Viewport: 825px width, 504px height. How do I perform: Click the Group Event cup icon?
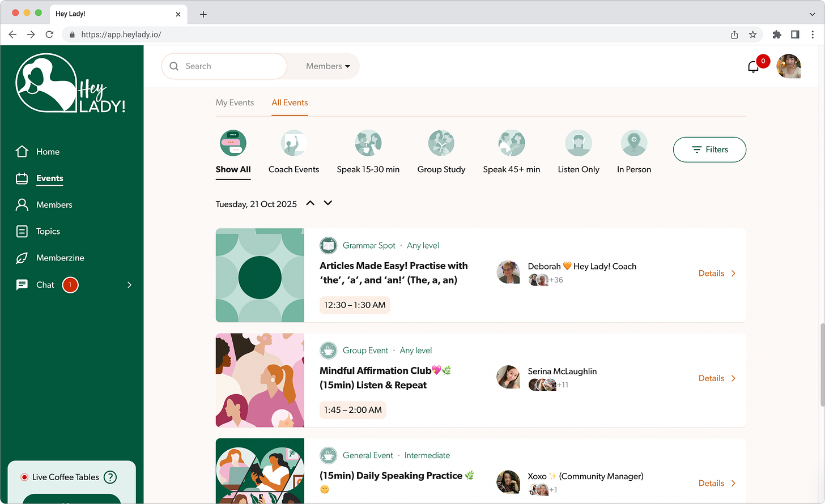(329, 351)
